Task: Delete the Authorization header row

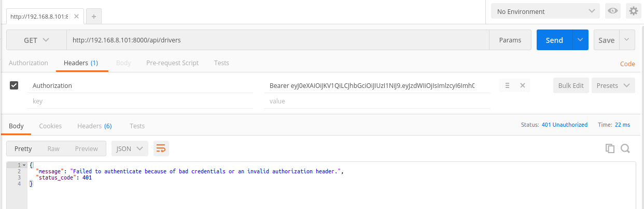Action: (523, 85)
